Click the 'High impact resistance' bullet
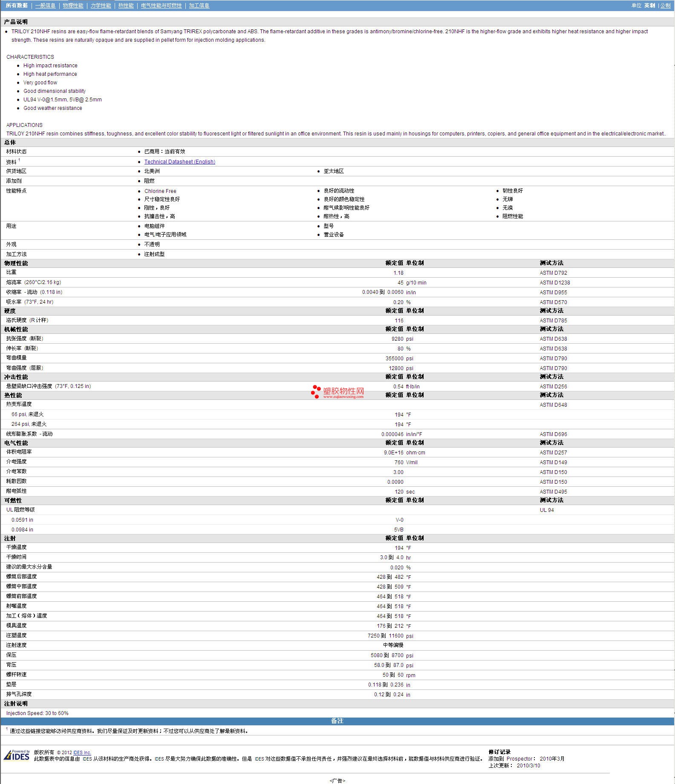 pos(50,66)
